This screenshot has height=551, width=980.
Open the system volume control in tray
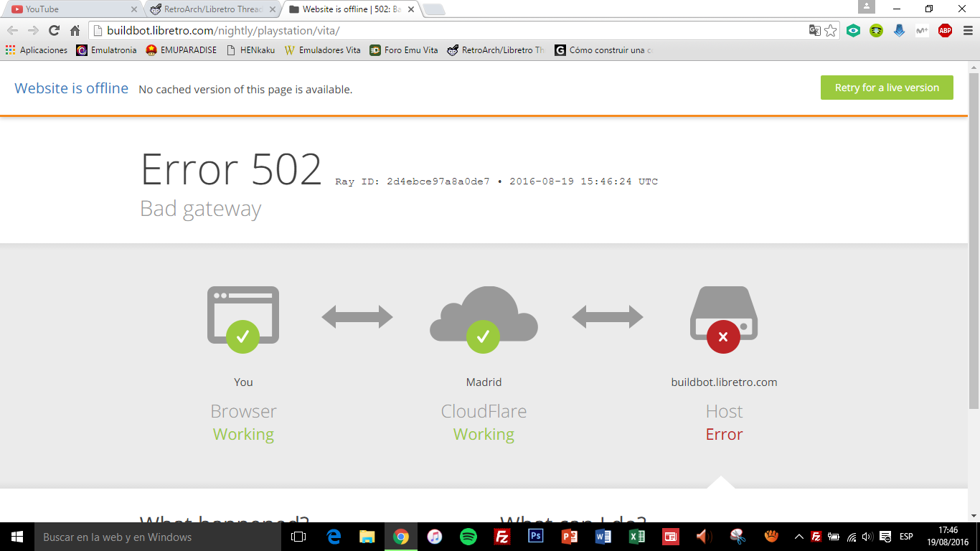pyautogui.click(x=867, y=537)
